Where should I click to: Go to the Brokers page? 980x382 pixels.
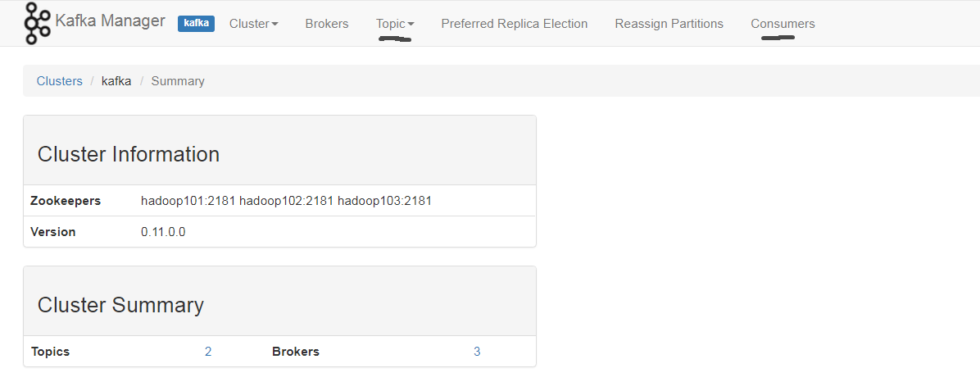(327, 24)
